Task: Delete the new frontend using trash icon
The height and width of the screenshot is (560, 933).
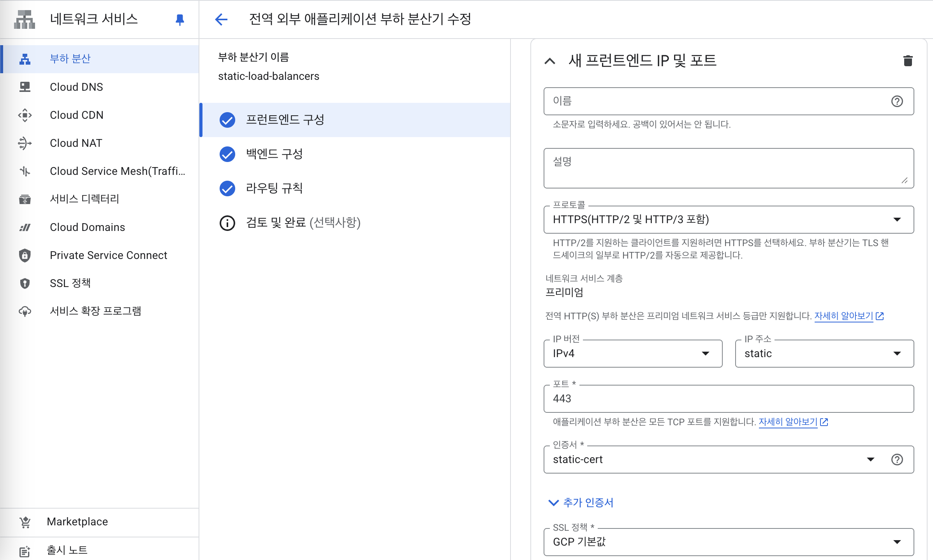Action: coord(908,61)
